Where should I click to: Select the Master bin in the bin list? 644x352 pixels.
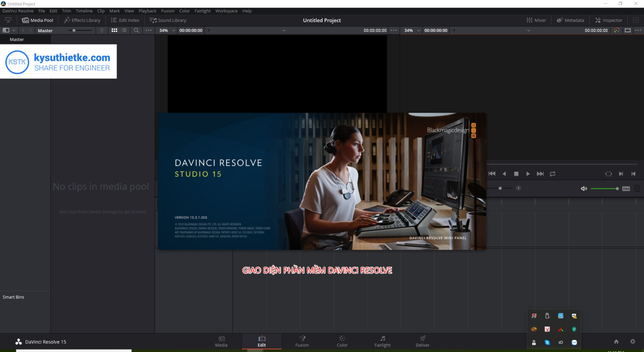pyautogui.click(x=17, y=39)
